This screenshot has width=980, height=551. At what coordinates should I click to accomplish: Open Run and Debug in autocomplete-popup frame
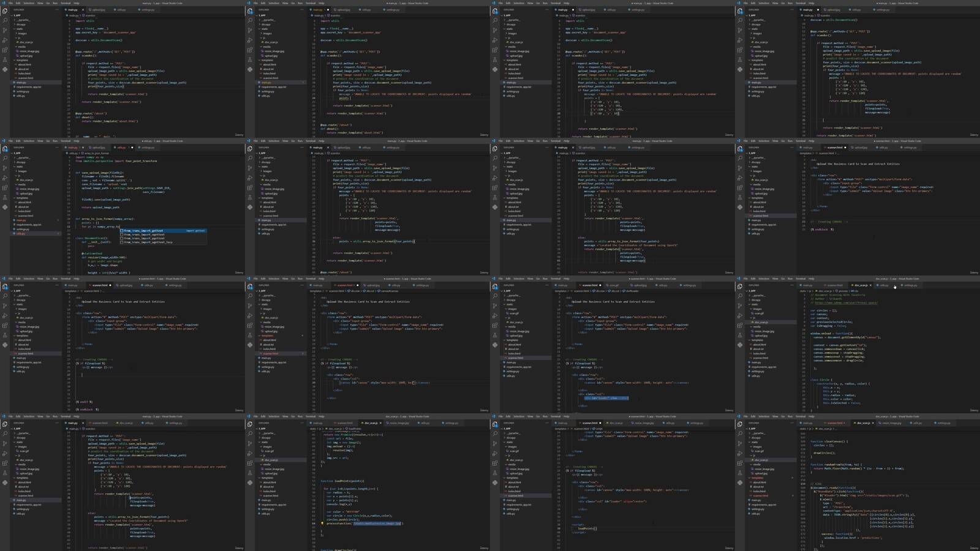[5, 178]
